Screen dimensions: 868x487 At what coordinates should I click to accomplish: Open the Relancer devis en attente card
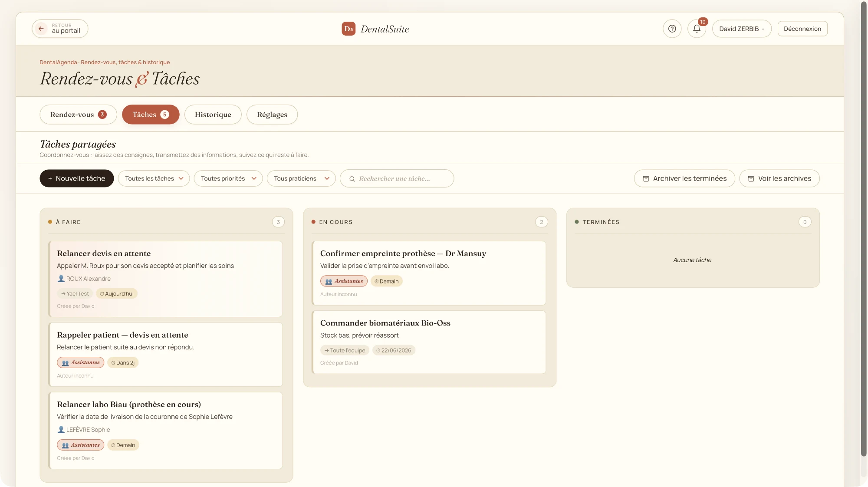point(166,279)
